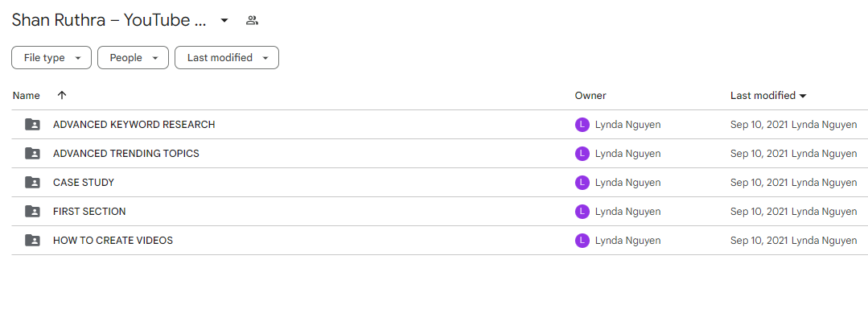Select the HOW TO CREATE VIDEOS folder
The height and width of the screenshot is (330, 868).
pyautogui.click(x=113, y=241)
